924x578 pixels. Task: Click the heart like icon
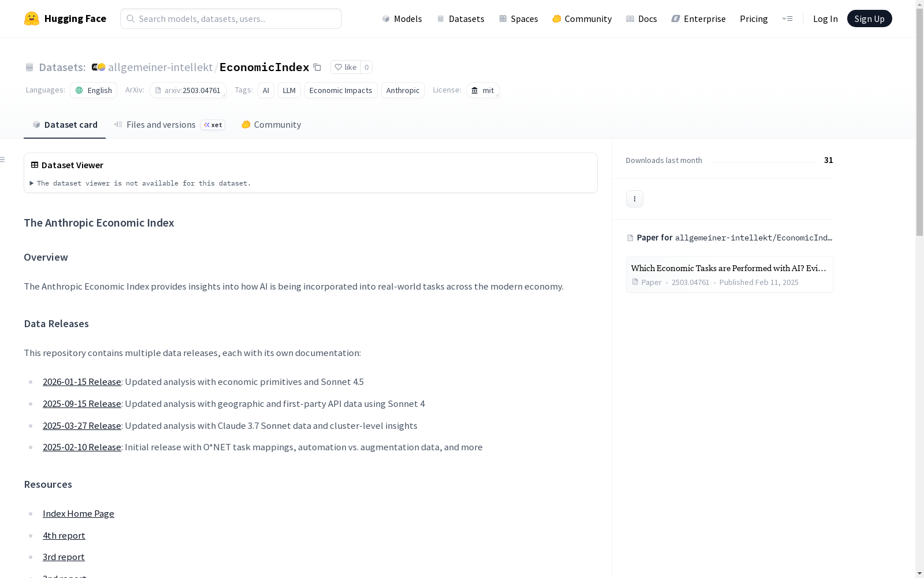[338, 67]
